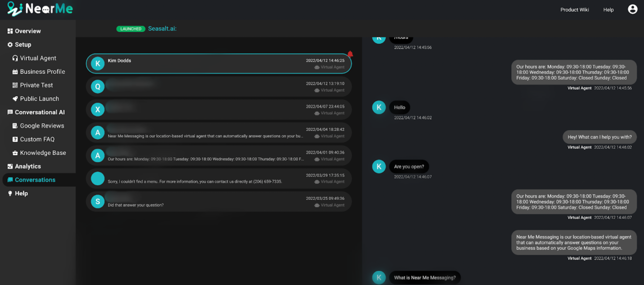
Task: Click the robot icon beside 14:46:25 Virtual Agent
Action: pos(317,67)
